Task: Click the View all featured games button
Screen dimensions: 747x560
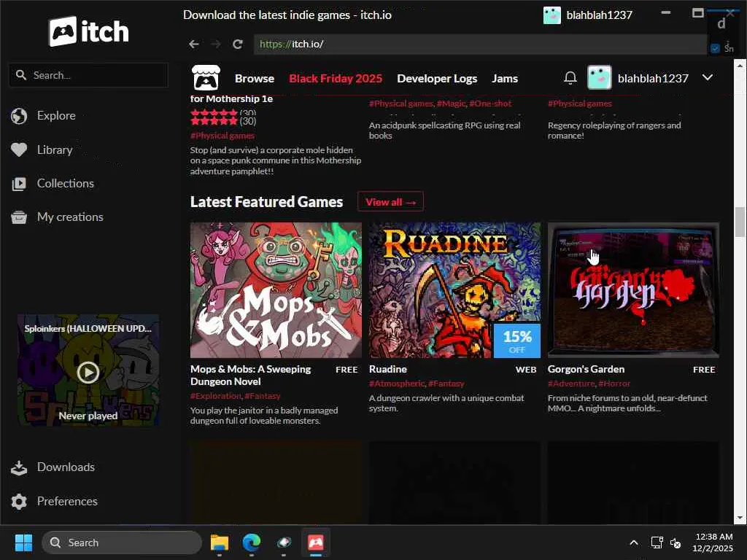Action: (391, 202)
